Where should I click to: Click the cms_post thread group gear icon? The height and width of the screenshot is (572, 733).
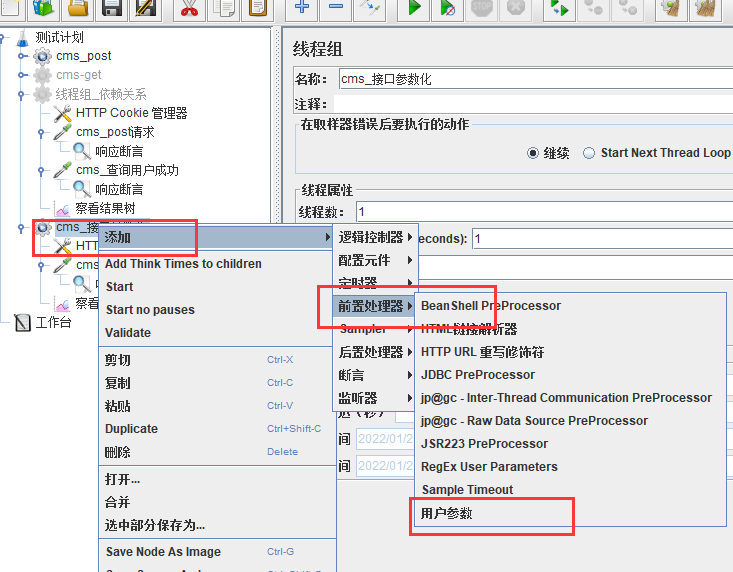(x=42, y=57)
